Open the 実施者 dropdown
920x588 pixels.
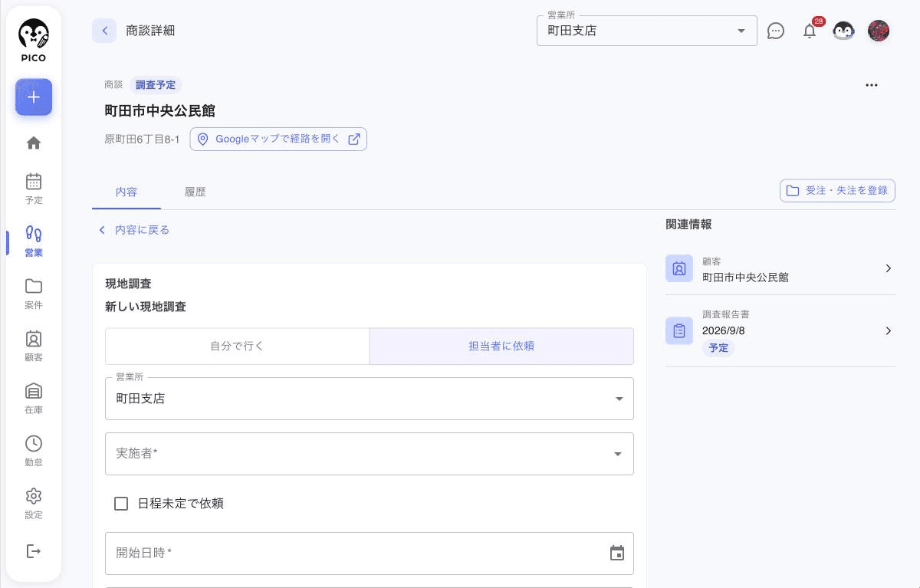[370, 454]
